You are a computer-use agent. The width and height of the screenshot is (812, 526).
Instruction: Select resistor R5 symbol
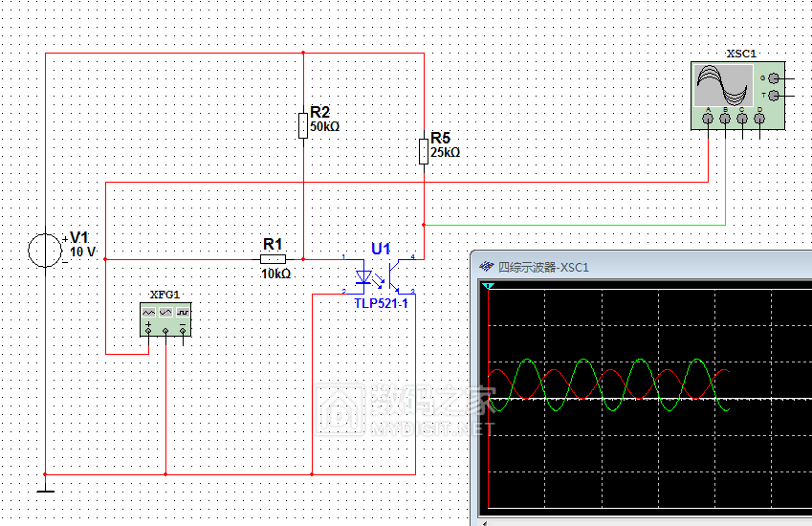pyautogui.click(x=423, y=151)
